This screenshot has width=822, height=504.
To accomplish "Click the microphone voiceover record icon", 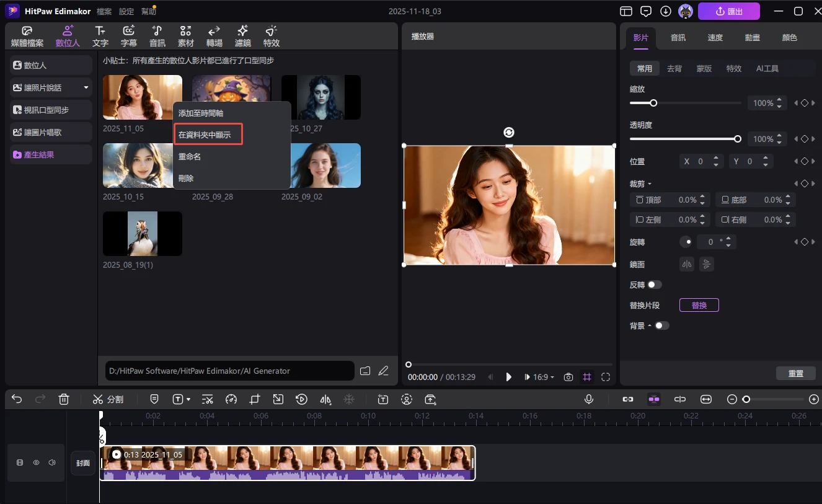I will click(x=589, y=399).
